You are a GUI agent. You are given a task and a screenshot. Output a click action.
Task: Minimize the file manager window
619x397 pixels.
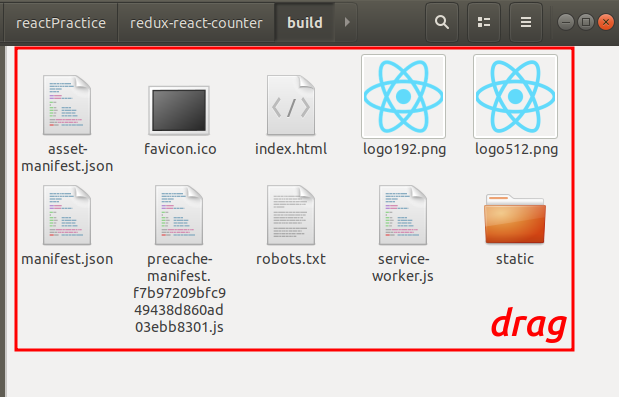(x=565, y=22)
